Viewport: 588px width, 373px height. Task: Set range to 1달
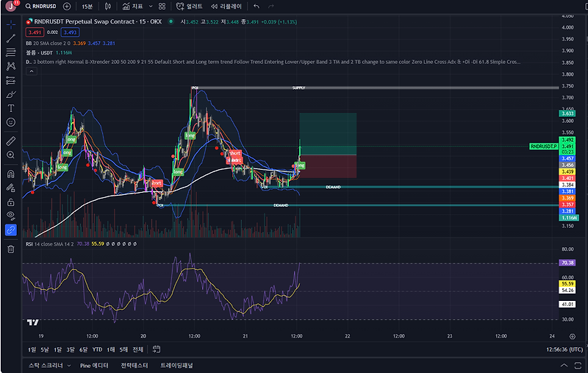(57, 349)
